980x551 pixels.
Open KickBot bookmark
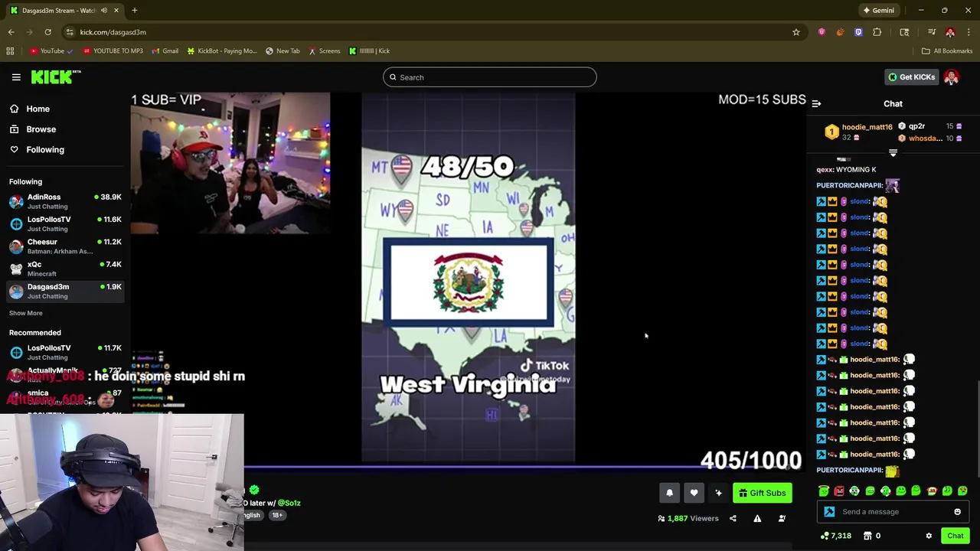pos(222,51)
